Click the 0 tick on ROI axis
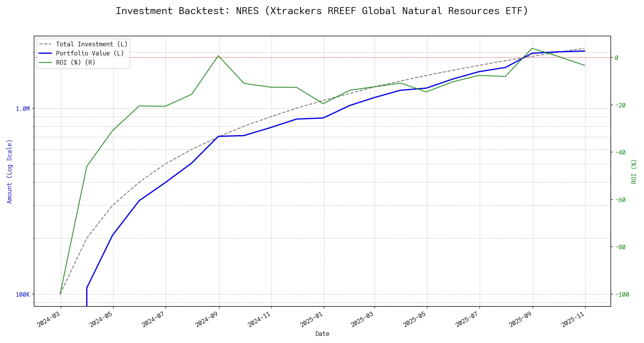 617,58
